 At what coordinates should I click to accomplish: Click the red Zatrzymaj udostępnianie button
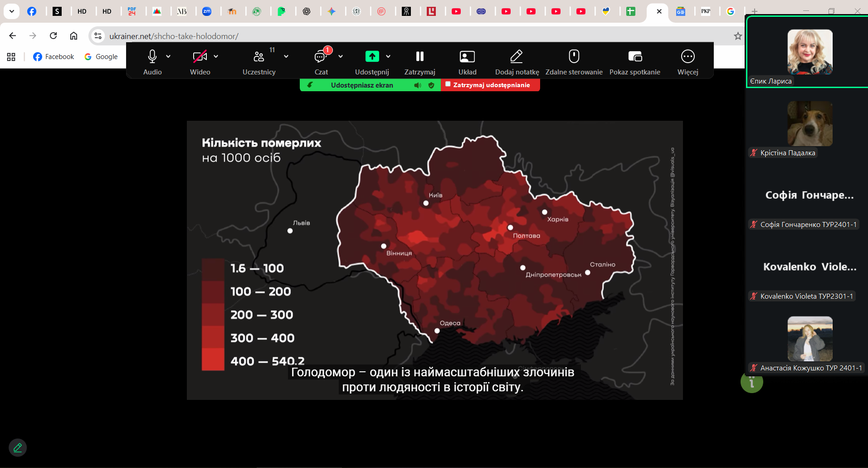(x=490, y=85)
